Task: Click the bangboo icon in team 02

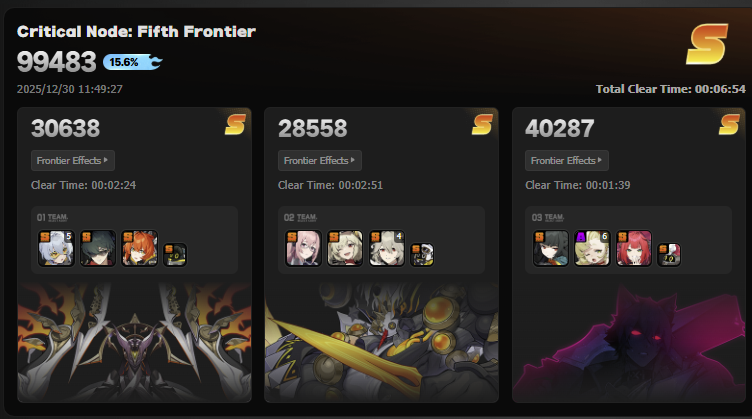Action: point(423,255)
